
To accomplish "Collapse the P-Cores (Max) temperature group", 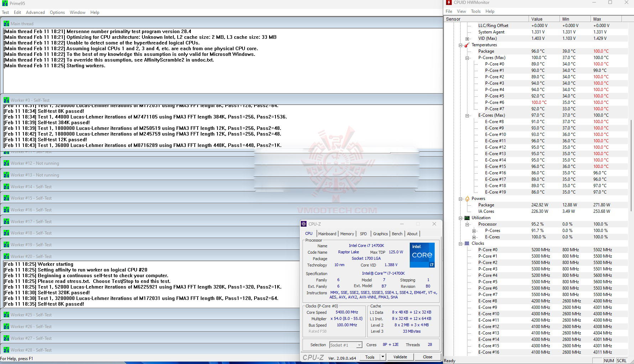I will (x=467, y=58).
